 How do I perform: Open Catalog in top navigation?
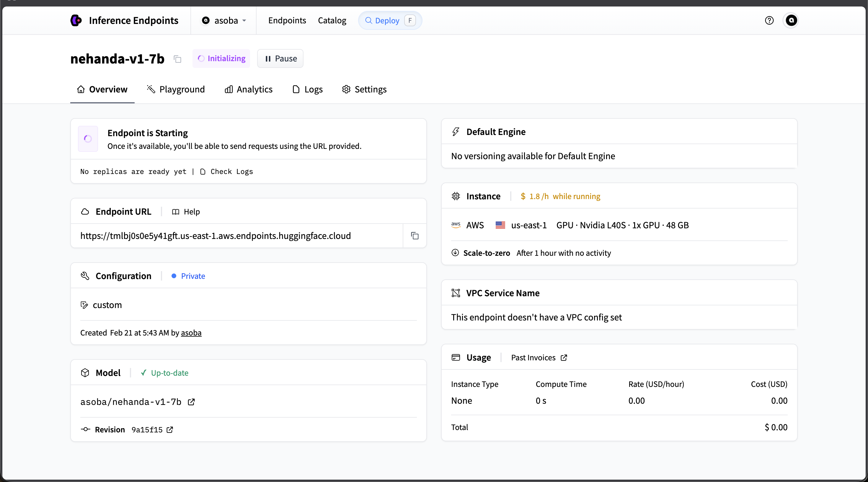point(332,21)
